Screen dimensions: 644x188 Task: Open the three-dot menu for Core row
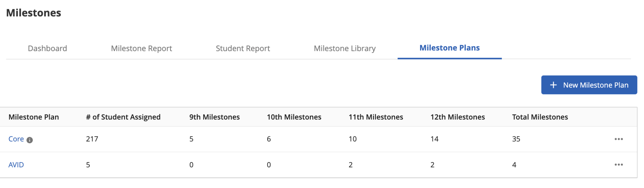pyautogui.click(x=619, y=139)
